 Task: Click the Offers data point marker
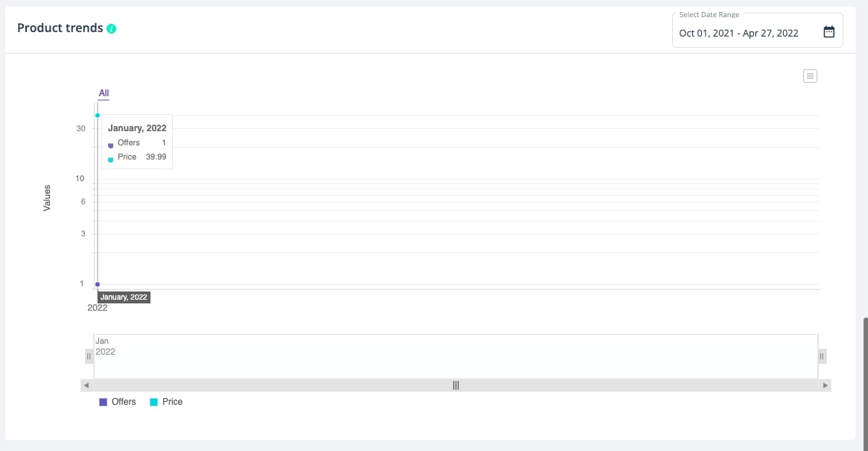pos(98,284)
